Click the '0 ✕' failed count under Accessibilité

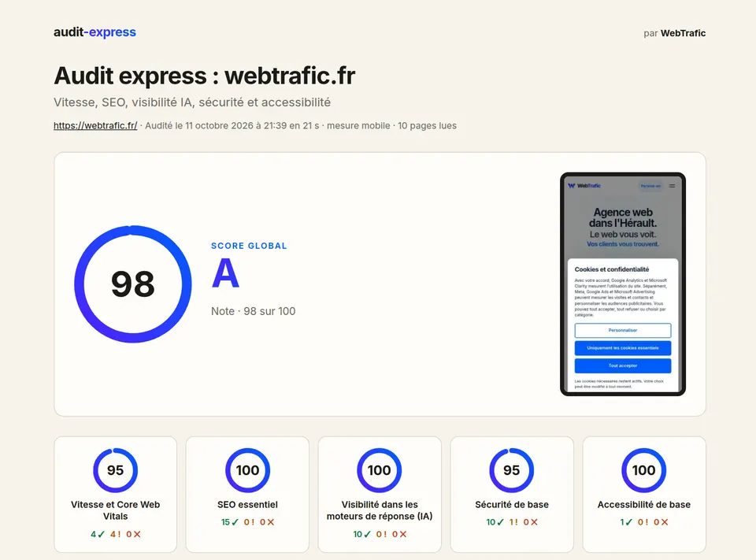click(661, 522)
